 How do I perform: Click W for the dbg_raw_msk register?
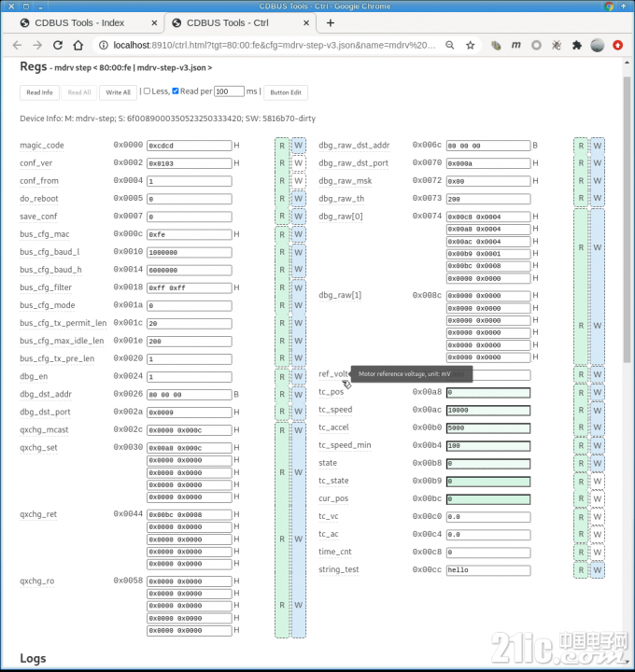coord(598,180)
